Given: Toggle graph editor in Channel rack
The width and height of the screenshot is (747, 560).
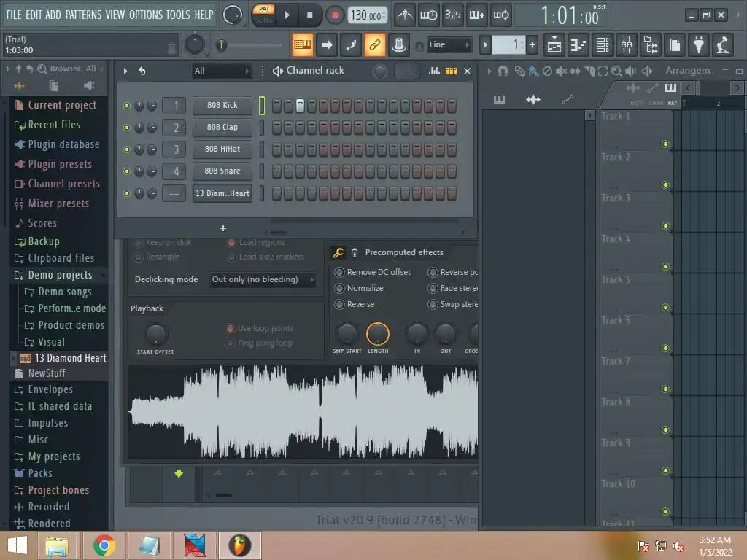Looking at the screenshot, I should [434, 71].
